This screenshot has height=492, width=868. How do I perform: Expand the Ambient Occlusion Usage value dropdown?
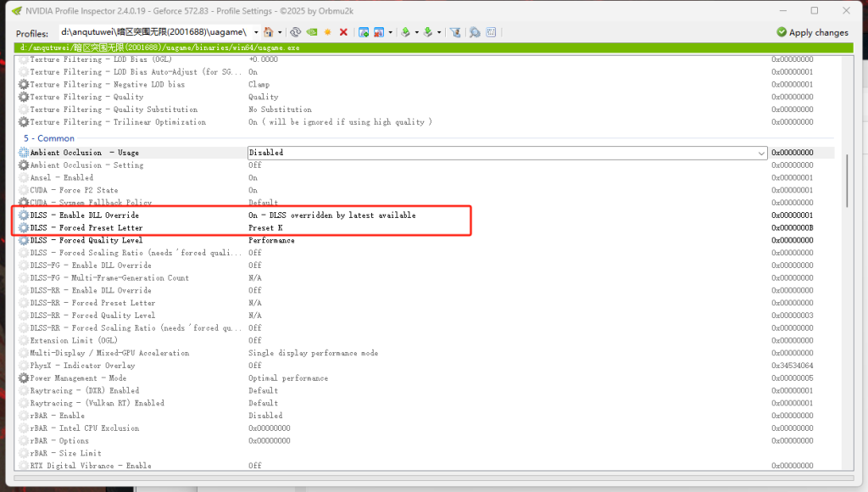[x=761, y=153]
